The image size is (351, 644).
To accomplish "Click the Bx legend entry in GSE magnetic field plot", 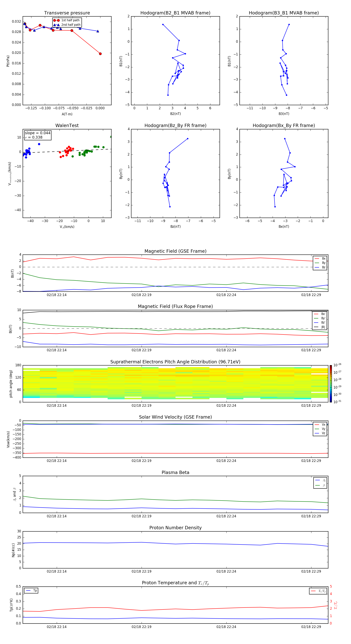I will [320, 259].
